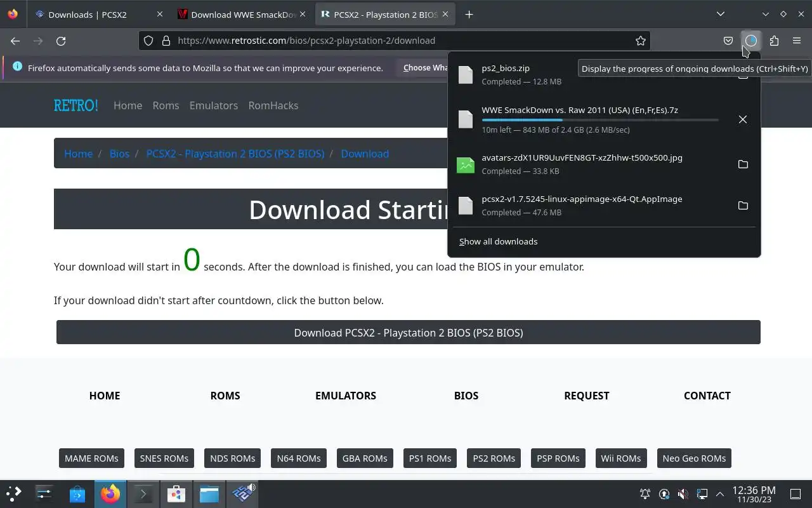Screen dimensions: 812x508
Task: Select the PCSX2 - Playstation 2 BIOS tab
Action: pos(386,14)
